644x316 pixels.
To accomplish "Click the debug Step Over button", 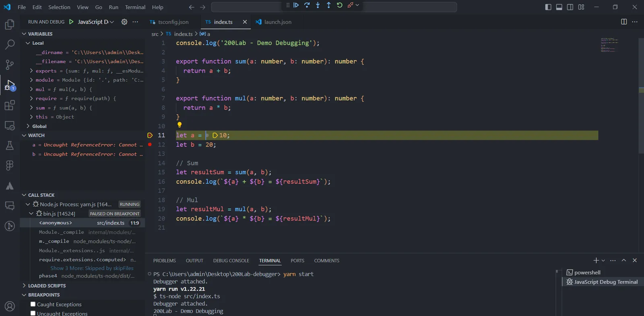I will click(x=307, y=5).
